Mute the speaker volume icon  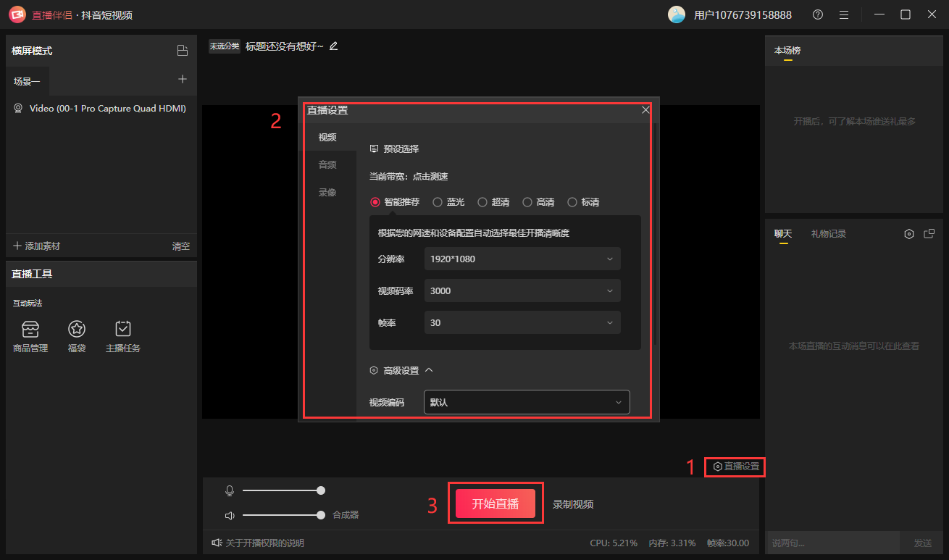pos(230,515)
